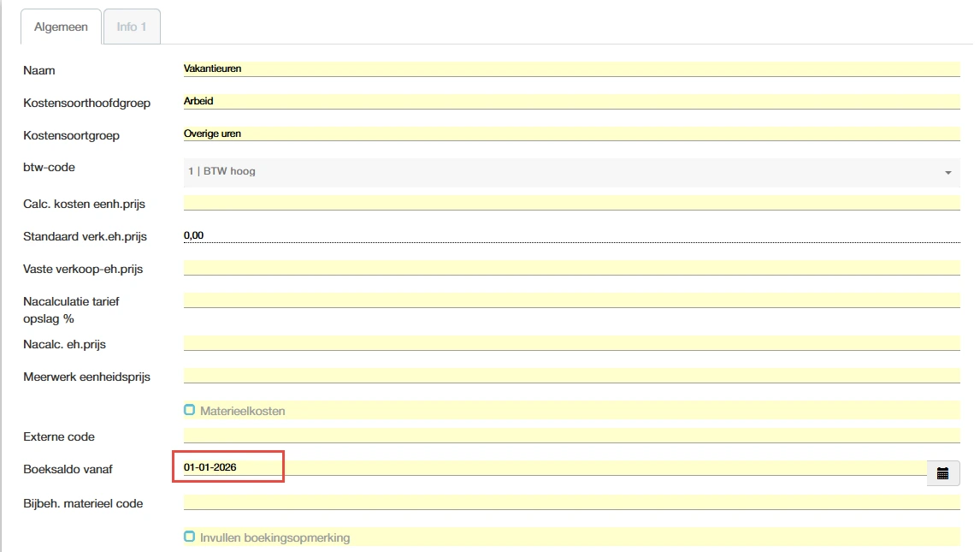The width and height of the screenshot is (980, 552).
Task: Expand the btw-code dropdown arrow
Action: point(948,173)
